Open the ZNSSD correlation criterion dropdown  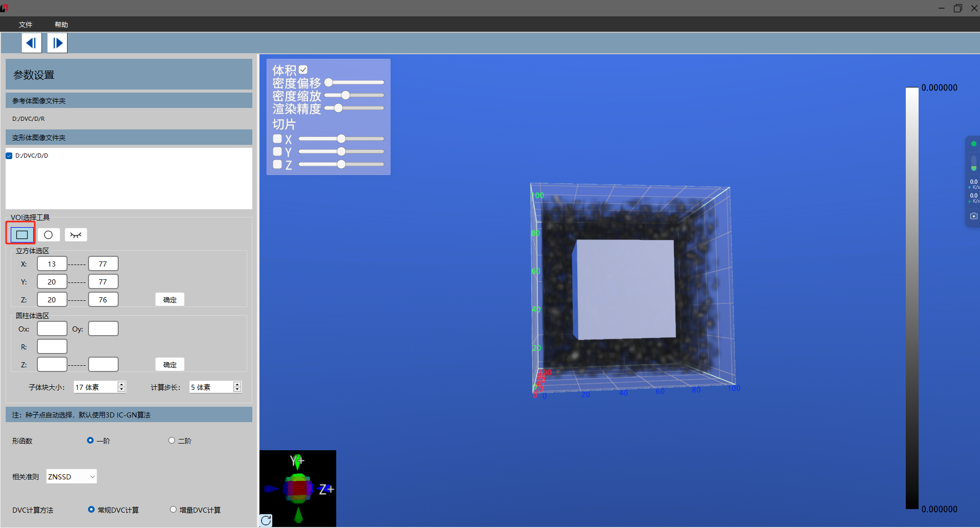[x=72, y=476]
